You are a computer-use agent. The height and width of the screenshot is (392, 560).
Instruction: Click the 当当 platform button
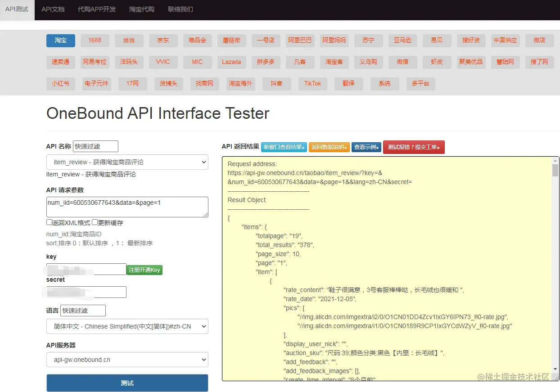[129, 41]
